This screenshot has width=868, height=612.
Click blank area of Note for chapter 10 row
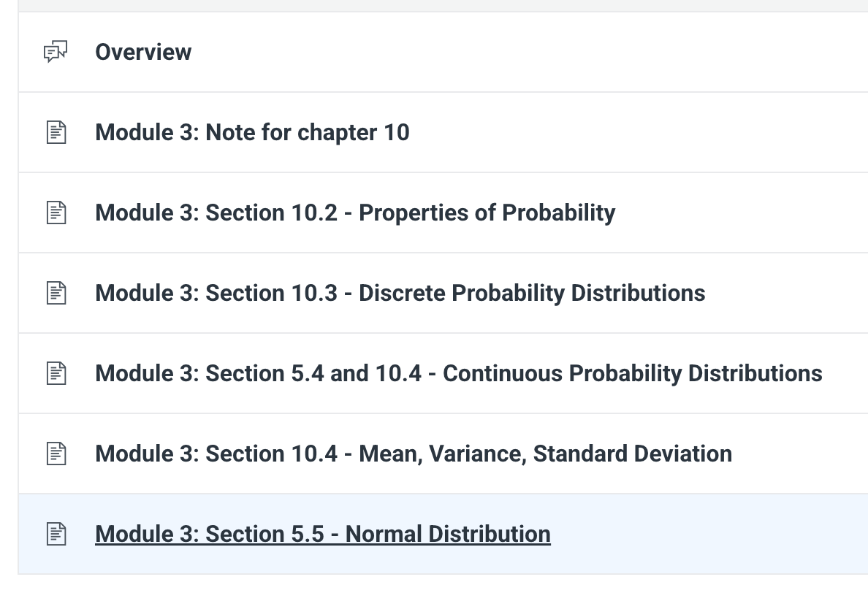[636, 132]
